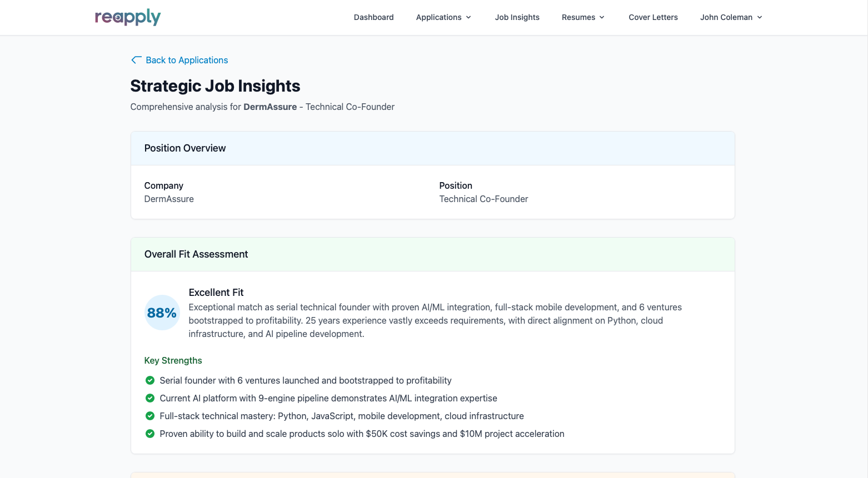Click the Position Overview header
This screenshot has height=478, width=868.
(185, 148)
